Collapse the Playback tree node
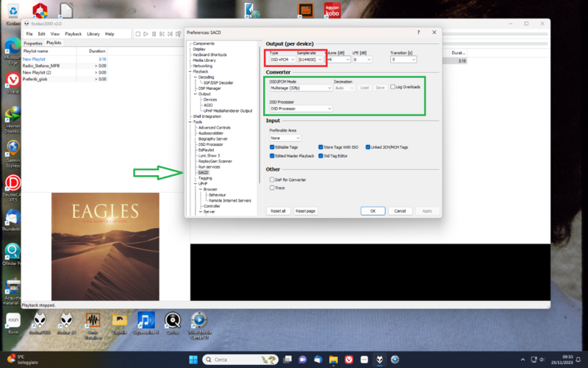 click(190, 71)
